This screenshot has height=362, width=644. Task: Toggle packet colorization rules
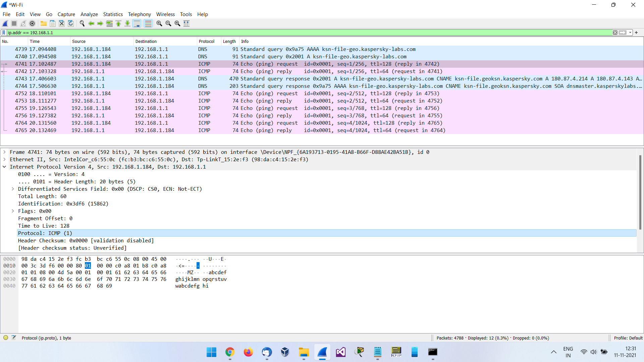148,23
